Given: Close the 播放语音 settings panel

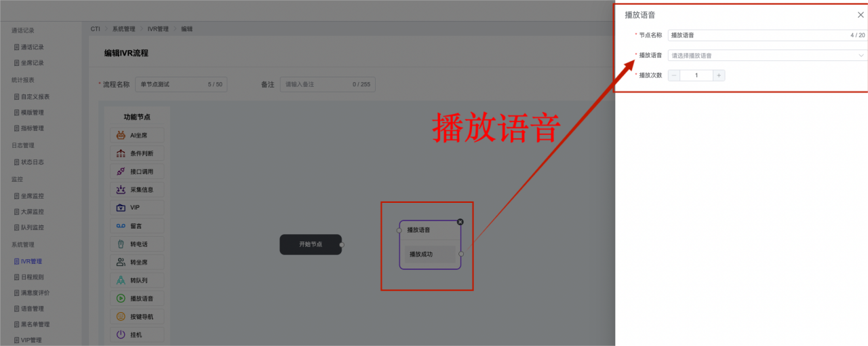Looking at the screenshot, I should click(x=861, y=15).
